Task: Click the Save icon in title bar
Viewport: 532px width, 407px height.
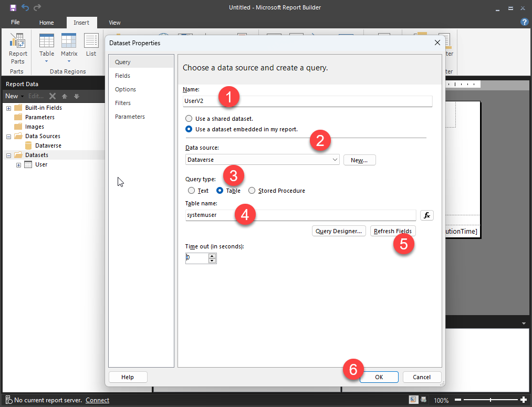Action: 13,7
